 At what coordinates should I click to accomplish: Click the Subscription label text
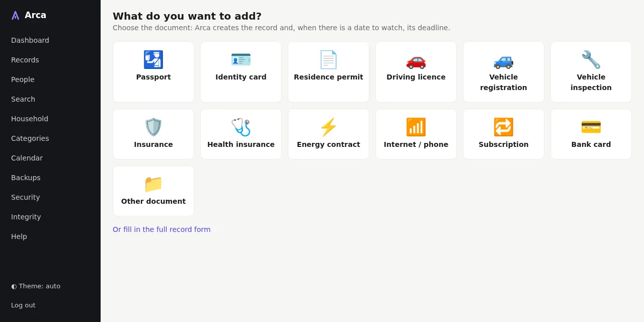pos(504,144)
